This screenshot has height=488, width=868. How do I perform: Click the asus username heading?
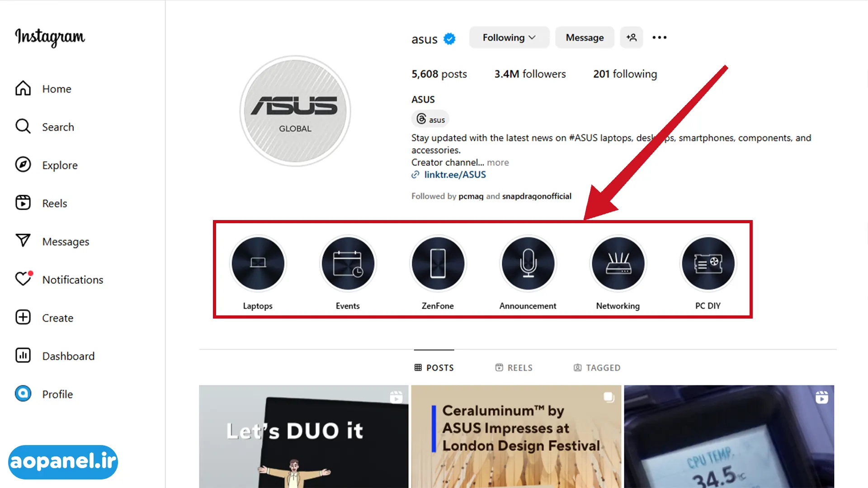425,39
